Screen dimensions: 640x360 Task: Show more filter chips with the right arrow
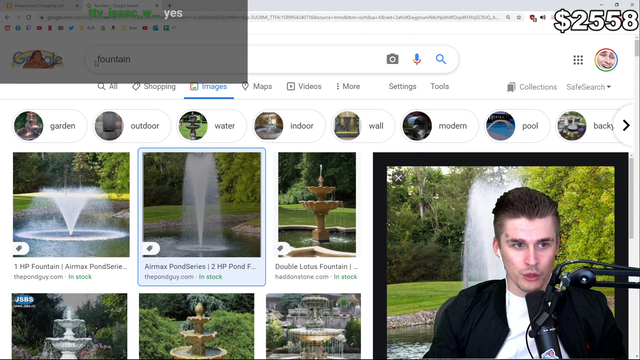(626, 126)
